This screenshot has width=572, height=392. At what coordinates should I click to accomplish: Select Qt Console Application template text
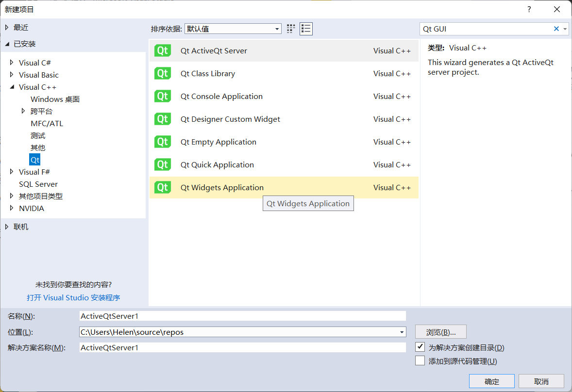point(221,96)
